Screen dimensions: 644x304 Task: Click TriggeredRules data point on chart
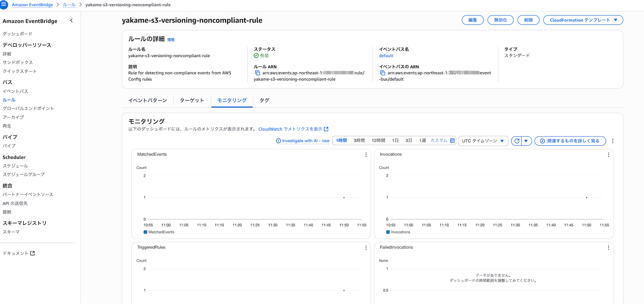[344, 290]
